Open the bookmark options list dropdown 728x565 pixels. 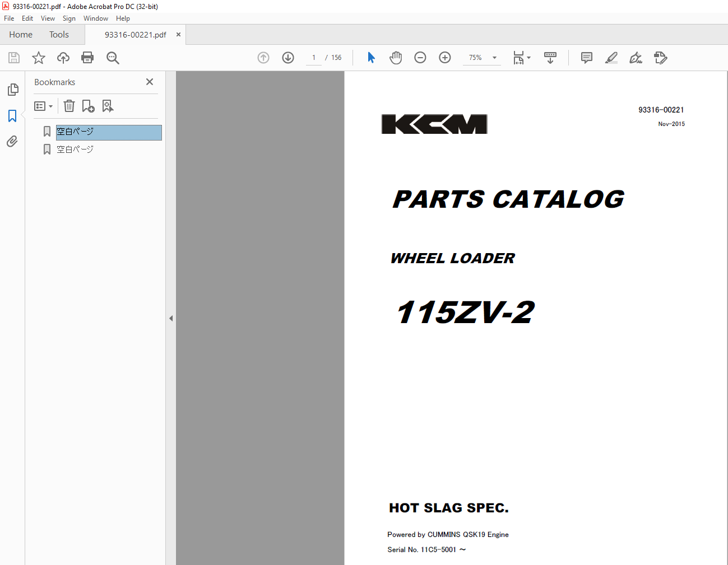pos(43,106)
